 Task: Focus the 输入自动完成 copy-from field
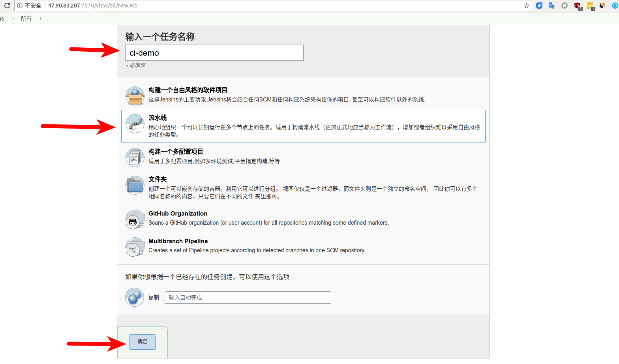(x=248, y=298)
